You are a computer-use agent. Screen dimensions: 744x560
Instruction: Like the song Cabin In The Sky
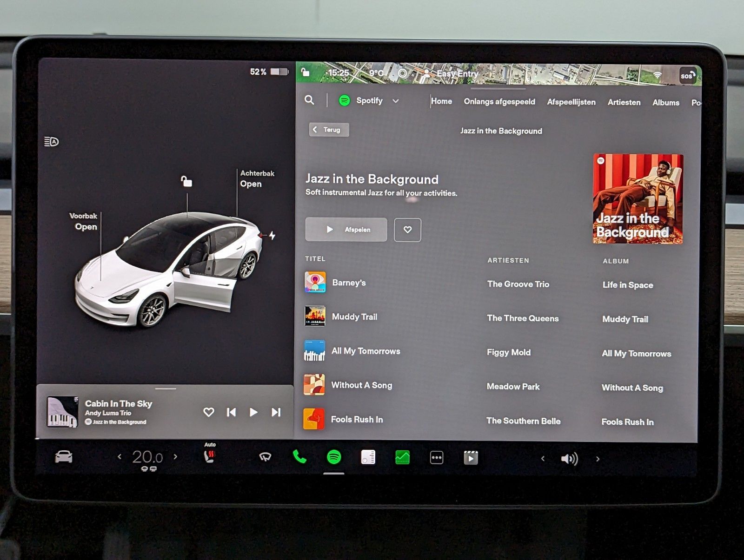click(x=209, y=412)
